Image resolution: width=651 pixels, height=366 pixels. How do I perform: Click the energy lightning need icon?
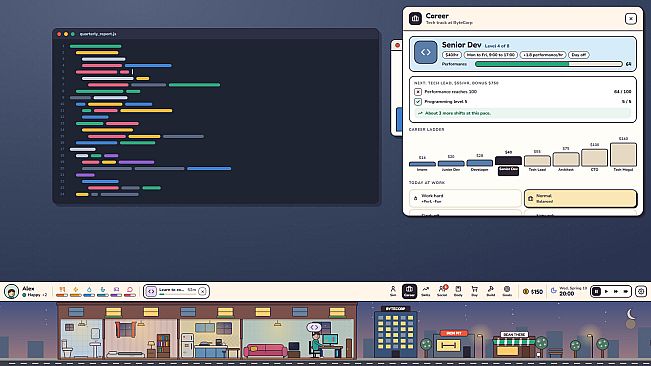pos(76,291)
